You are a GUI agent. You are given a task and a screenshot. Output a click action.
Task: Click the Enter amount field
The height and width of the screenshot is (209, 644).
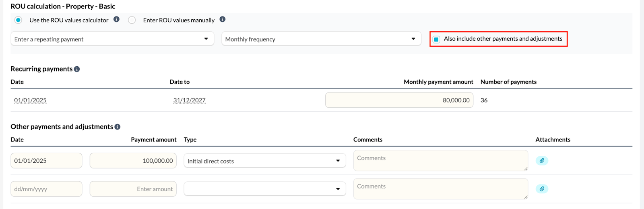click(x=133, y=189)
